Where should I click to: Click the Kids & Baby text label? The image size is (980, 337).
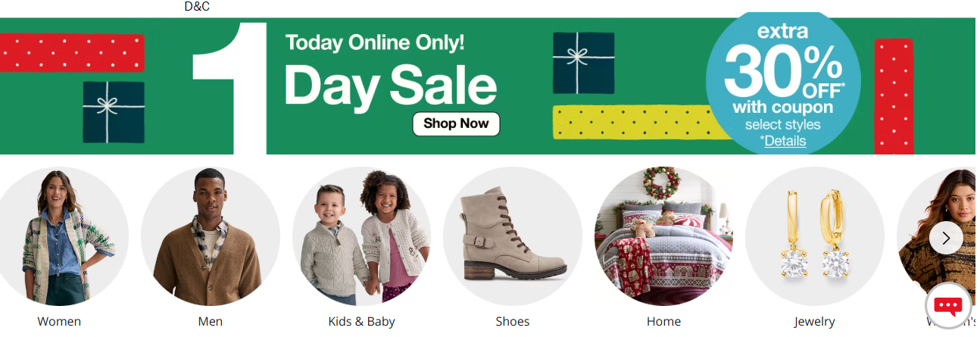(362, 322)
